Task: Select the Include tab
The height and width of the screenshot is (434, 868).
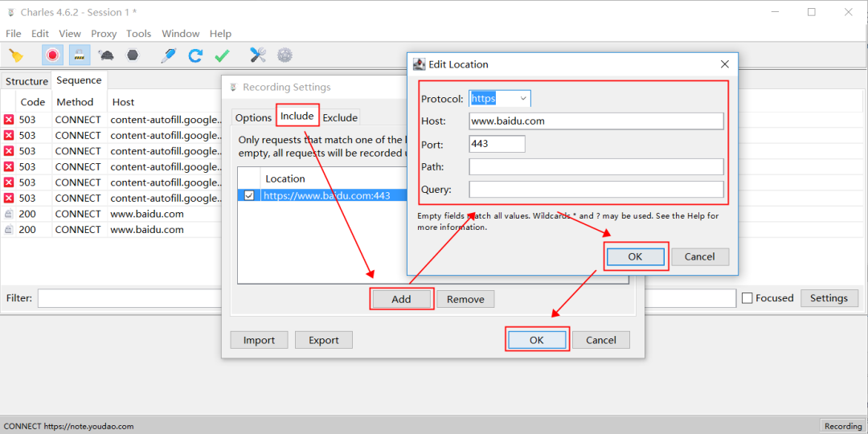Action: [298, 116]
